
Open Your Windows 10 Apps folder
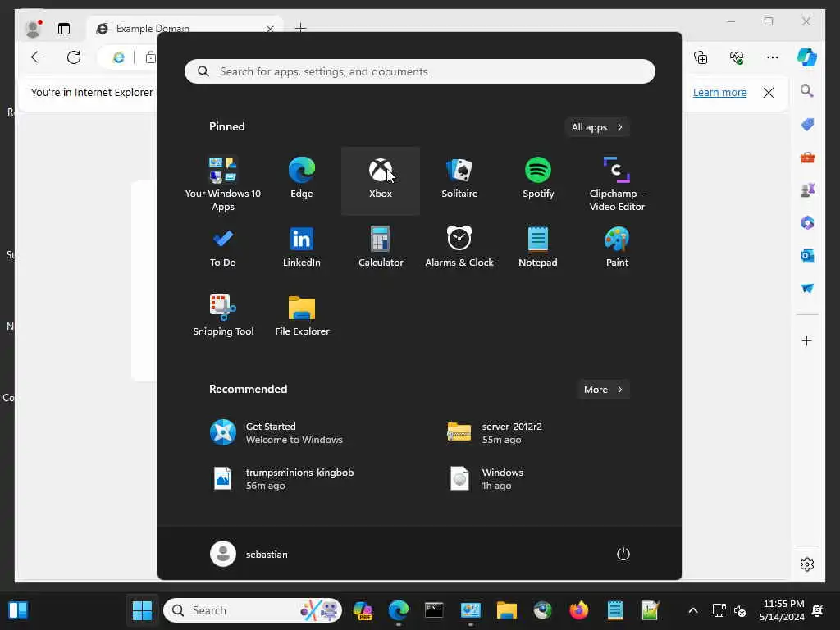point(223,183)
